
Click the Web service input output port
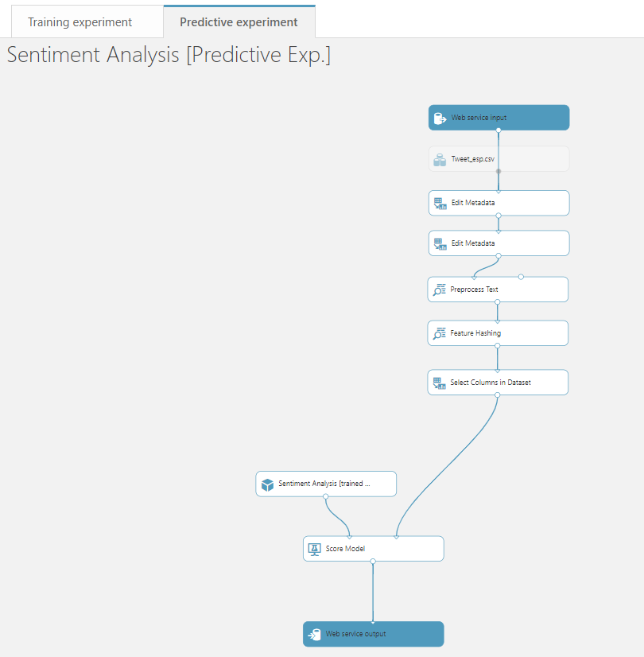pos(499,130)
